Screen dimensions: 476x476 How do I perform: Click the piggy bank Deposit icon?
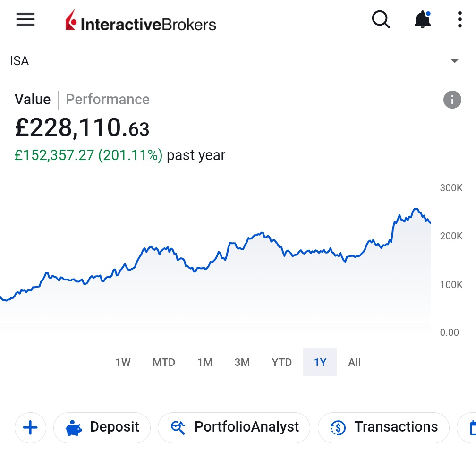coord(74,428)
